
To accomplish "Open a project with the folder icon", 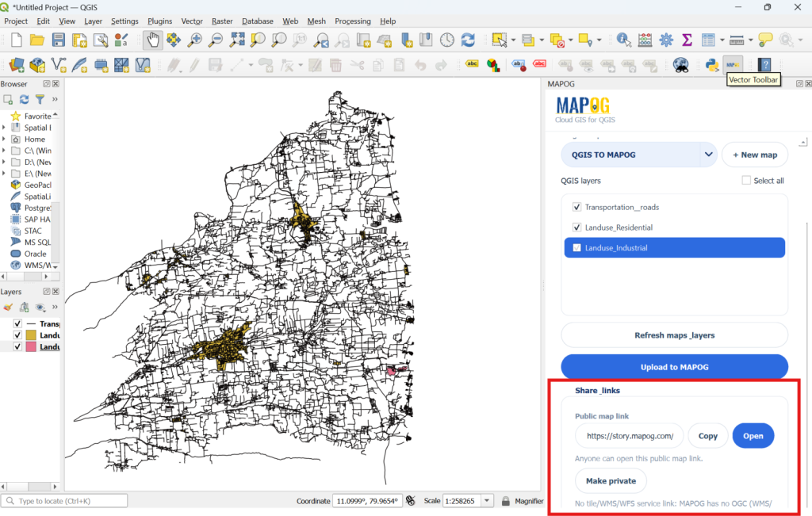I will (x=36, y=40).
